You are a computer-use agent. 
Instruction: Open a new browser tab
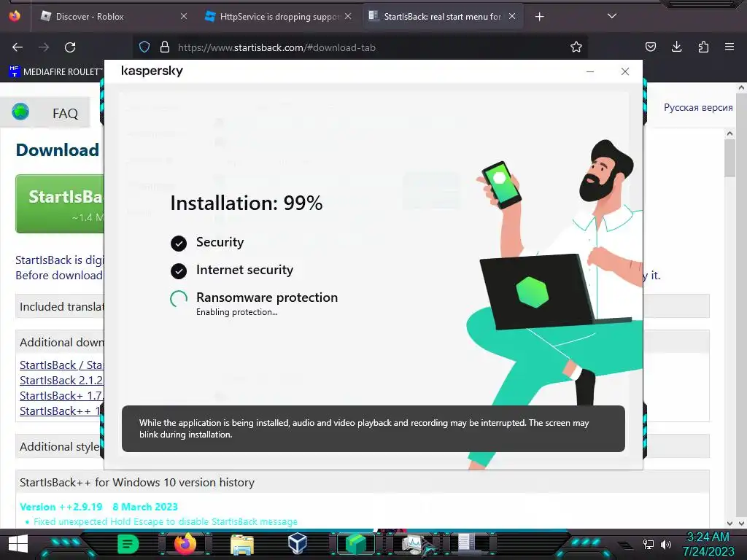click(539, 17)
